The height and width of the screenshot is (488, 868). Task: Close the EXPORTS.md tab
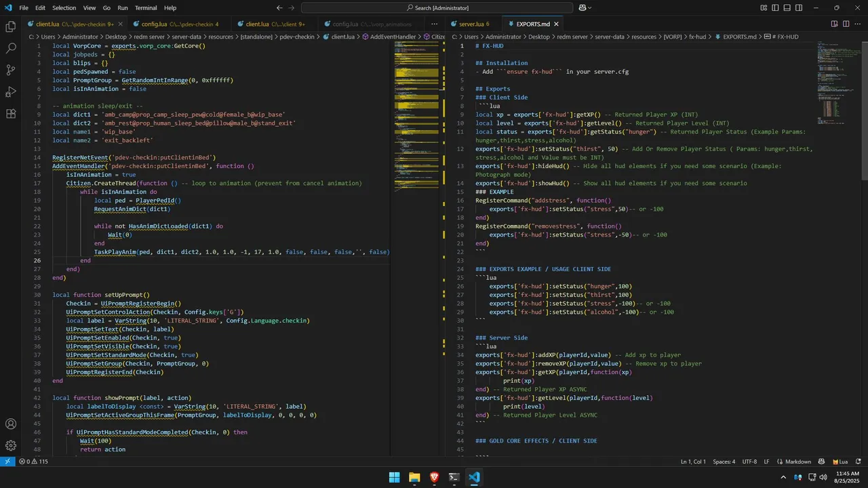click(x=556, y=24)
